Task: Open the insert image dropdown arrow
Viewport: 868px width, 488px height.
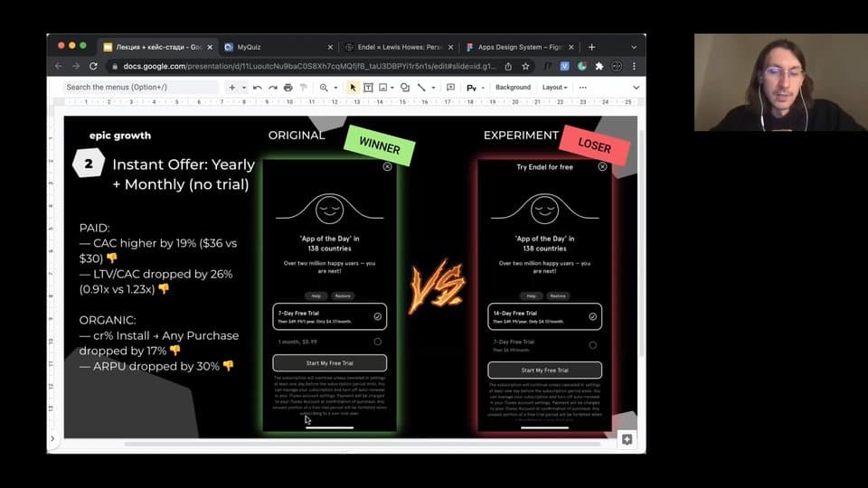Action: (392, 88)
